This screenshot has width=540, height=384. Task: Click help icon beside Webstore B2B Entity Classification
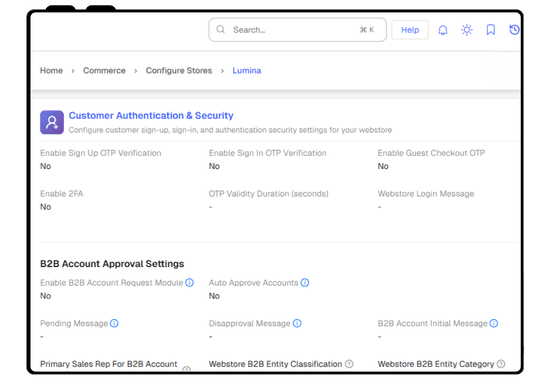(349, 364)
